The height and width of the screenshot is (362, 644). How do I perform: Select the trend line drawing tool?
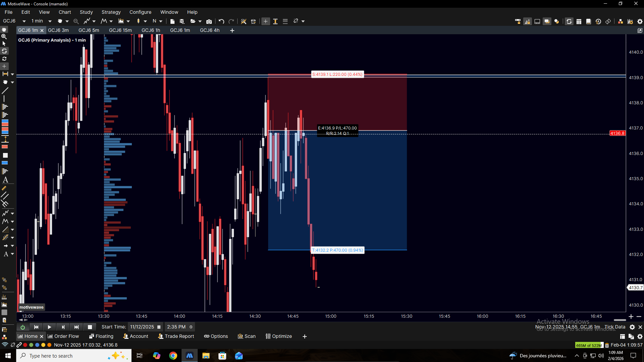[5, 91]
